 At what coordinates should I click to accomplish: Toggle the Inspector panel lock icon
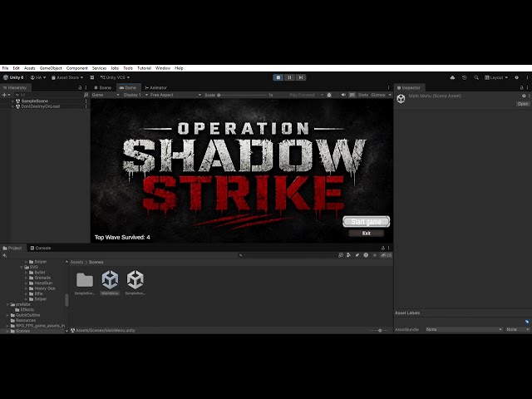pyautogui.click(x=522, y=87)
